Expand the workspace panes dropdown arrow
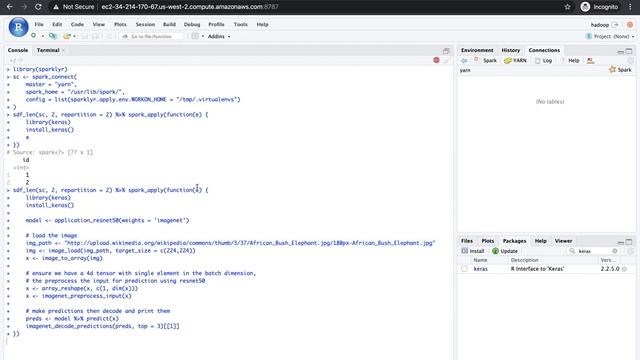The width and height of the screenshot is (640, 360). click(x=202, y=36)
